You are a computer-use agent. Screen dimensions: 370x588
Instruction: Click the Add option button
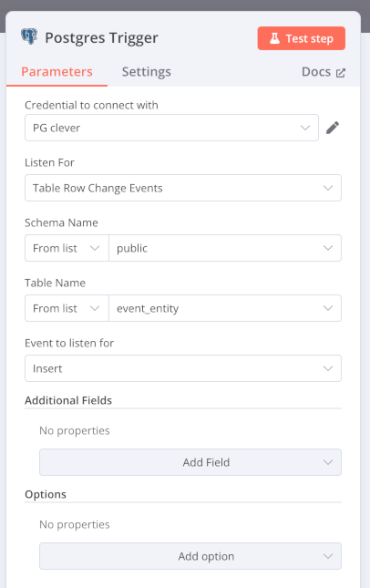[190, 556]
